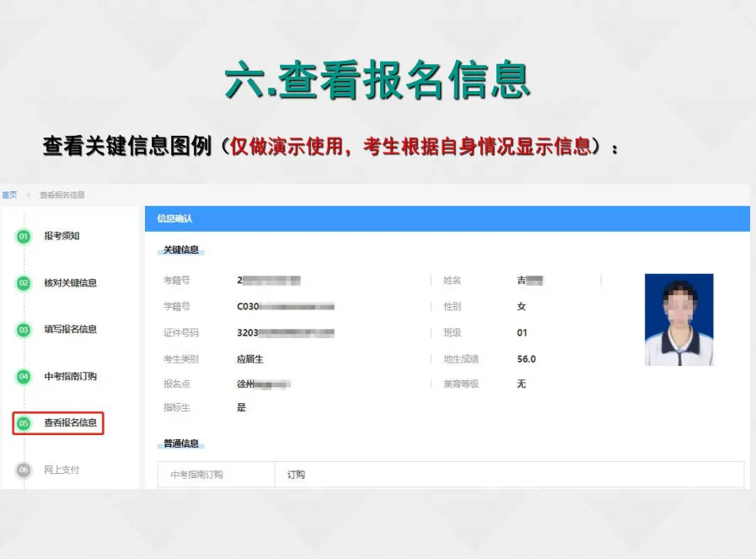
Task: Click the 首页 breadcrumb link
Action: coord(9,194)
